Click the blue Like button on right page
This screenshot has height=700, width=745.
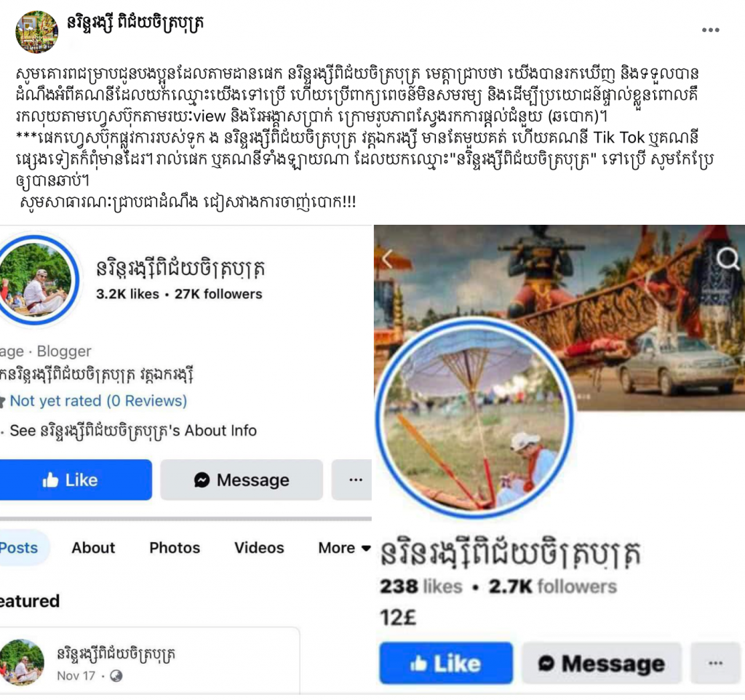446,663
